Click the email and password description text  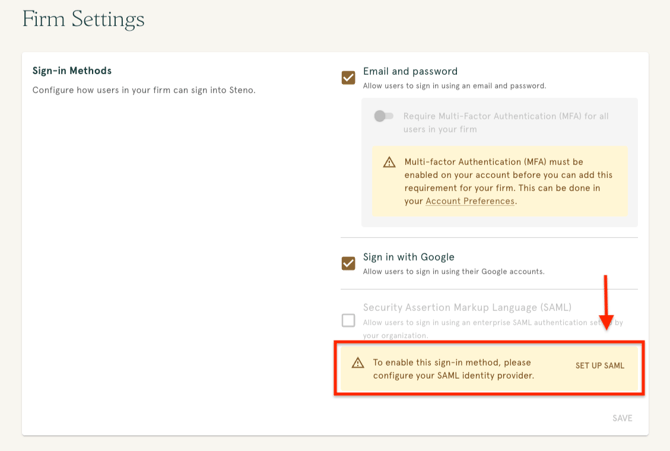(x=452, y=86)
